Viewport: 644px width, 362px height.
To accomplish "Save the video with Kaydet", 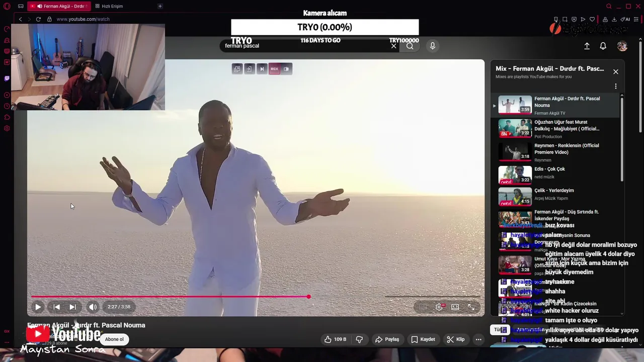I will point(423,339).
